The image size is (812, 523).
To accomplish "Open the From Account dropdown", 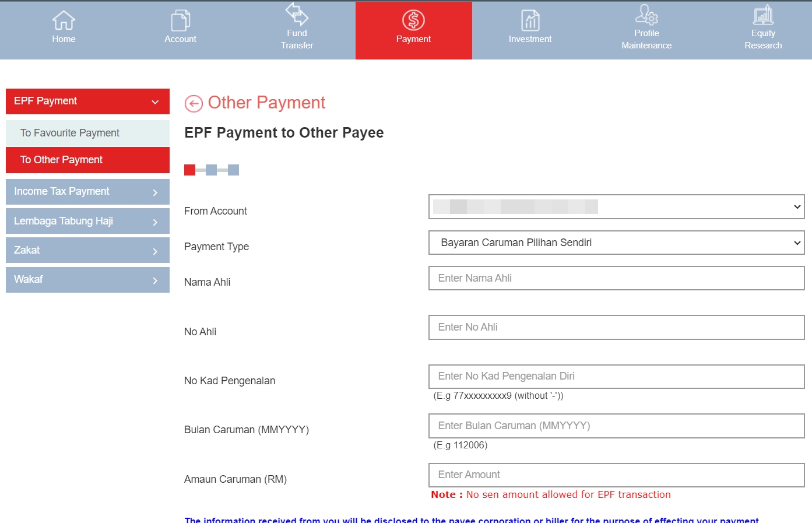I will [x=616, y=207].
